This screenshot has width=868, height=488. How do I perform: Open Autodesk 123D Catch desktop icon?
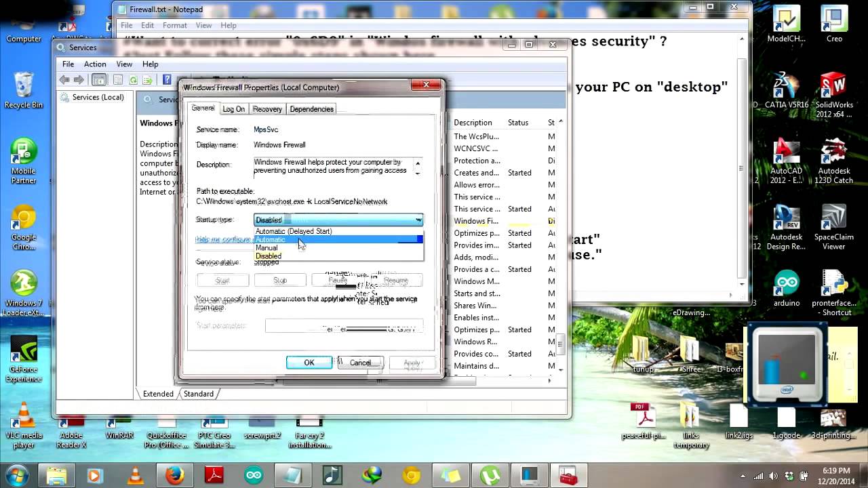click(834, 161)
